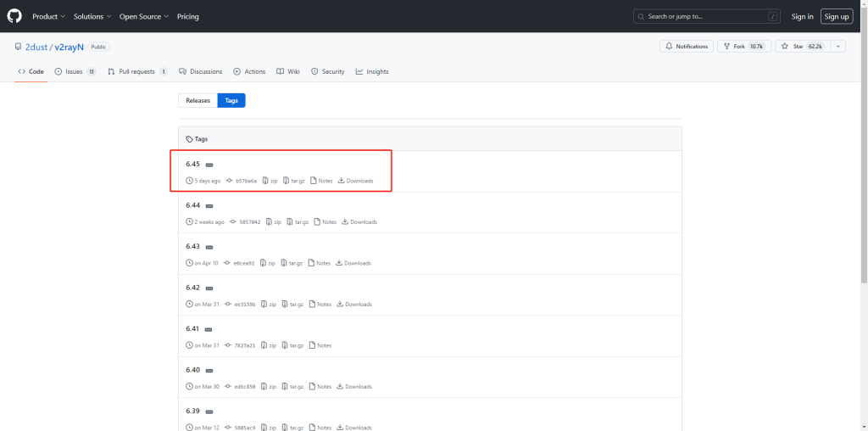Expand the ellipsis toggle next to tag 6.42

coord(209,288)
